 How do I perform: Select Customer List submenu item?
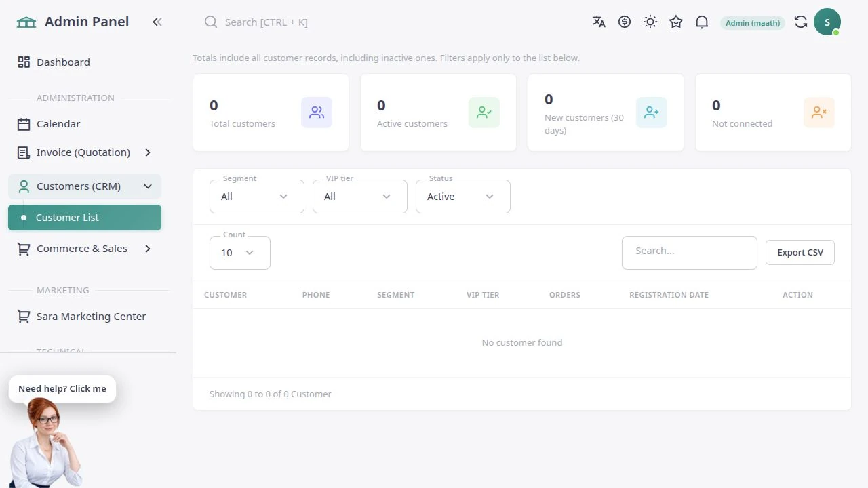click(85, 218)
